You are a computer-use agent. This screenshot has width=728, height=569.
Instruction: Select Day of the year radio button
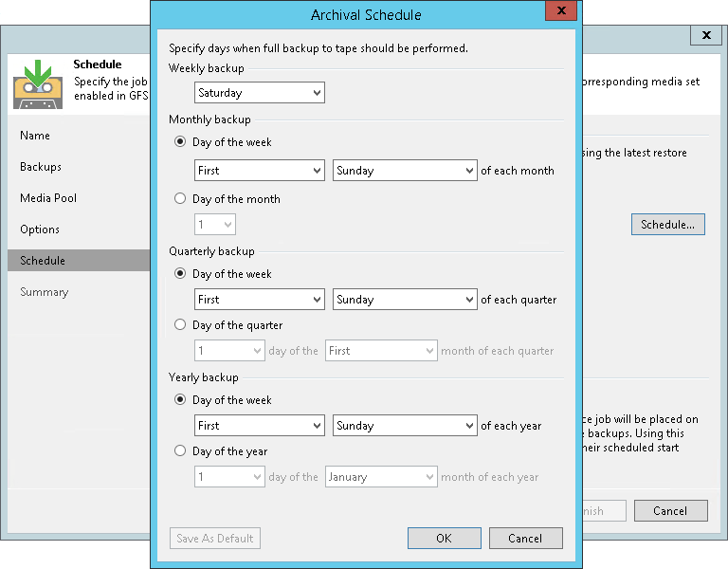coord(180,451)
